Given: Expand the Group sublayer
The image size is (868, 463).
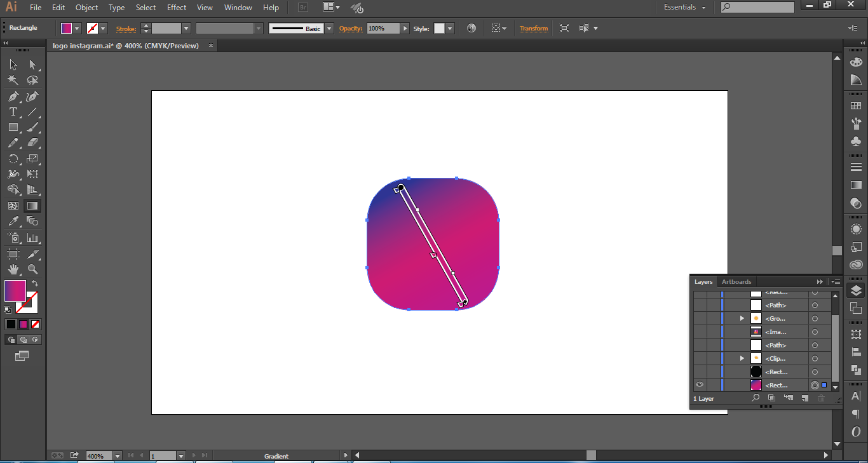Looking at the screenshot, I should [742, 318].
